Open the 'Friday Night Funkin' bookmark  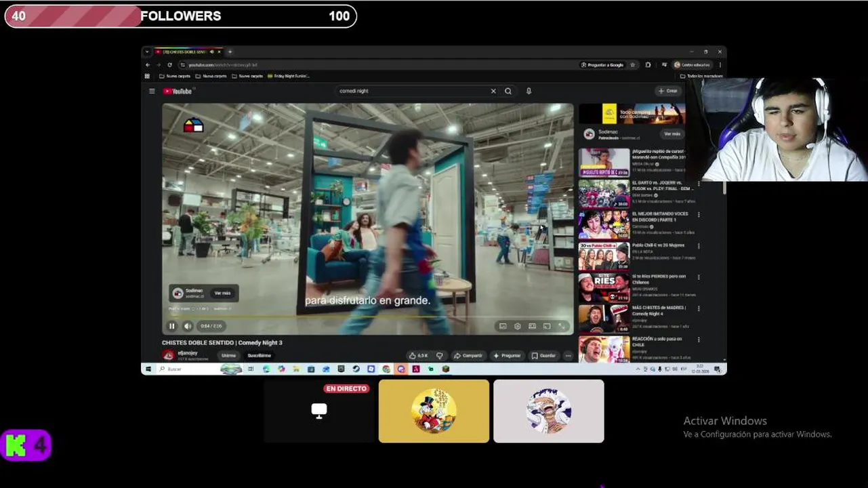(289, 76)
